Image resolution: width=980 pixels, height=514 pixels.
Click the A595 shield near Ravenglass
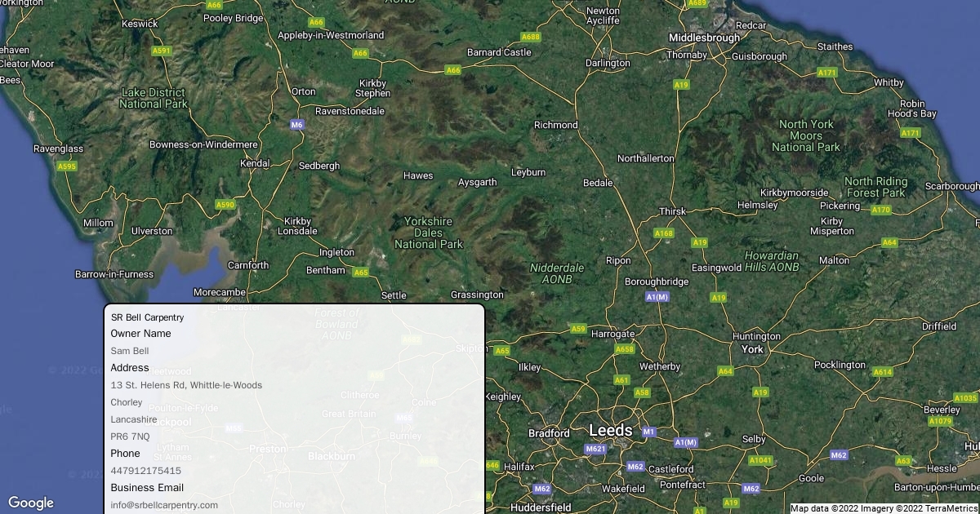[67, 166]
